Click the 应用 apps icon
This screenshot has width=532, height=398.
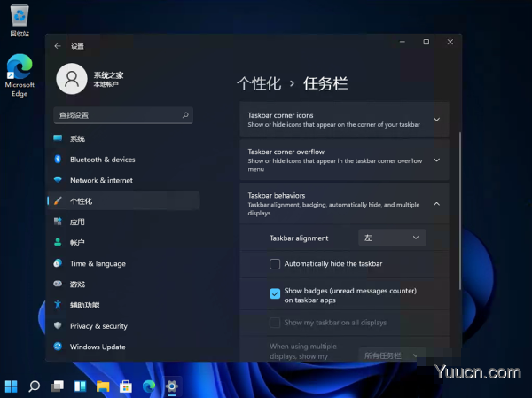pyautogui.click(x=58, y=222)
